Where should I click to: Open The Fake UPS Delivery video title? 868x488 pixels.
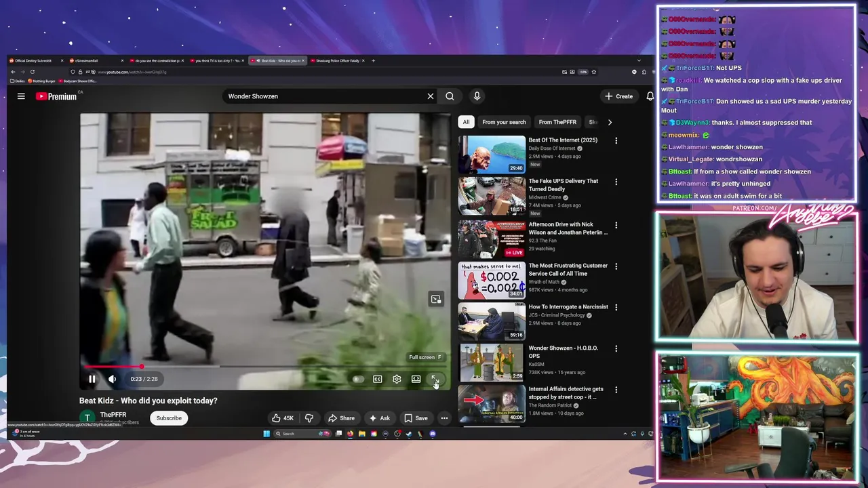click(x=564, y=185)
